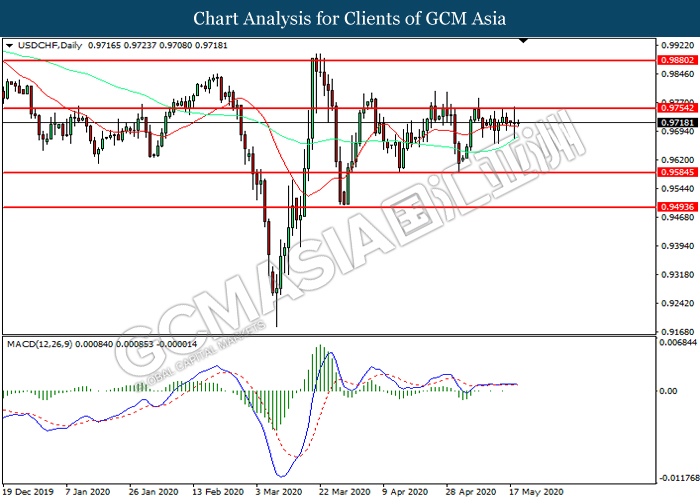This screenshot has width=700, height=500.
Task: Click the 0.97181 current price label
Action: tap(677, 122)
